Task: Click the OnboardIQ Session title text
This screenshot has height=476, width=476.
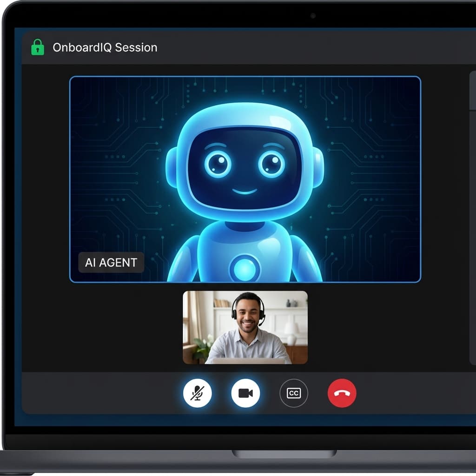Action: tap(105, 47)
